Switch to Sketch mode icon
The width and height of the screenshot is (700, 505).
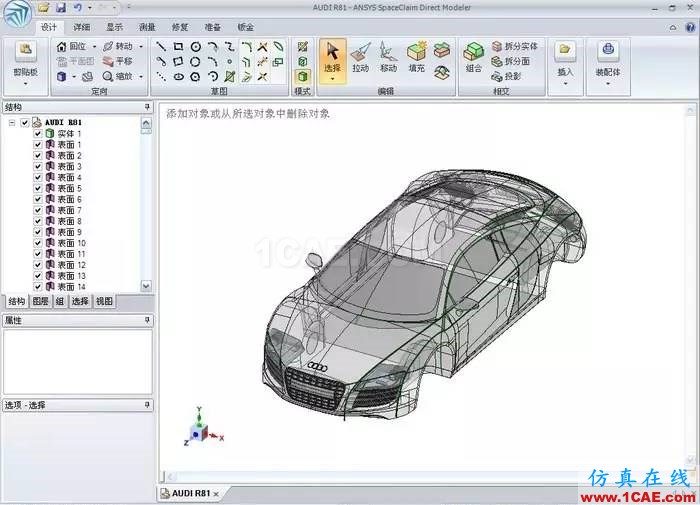303,46
